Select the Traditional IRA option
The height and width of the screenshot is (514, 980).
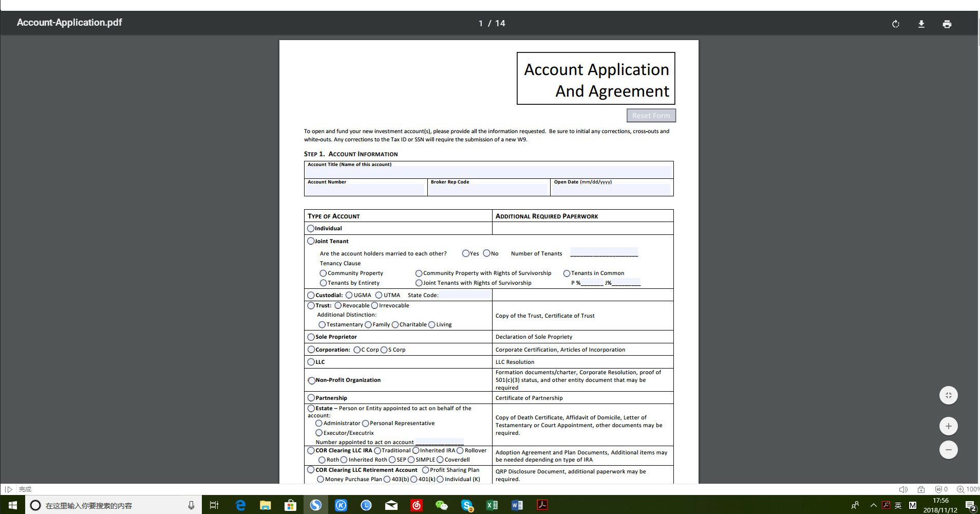(378, 451)
